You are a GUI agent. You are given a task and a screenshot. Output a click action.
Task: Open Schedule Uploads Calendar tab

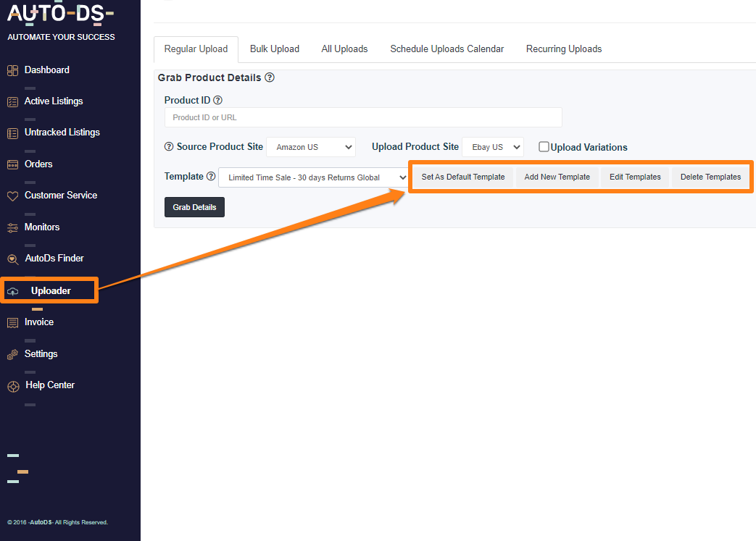pos(447,49)
